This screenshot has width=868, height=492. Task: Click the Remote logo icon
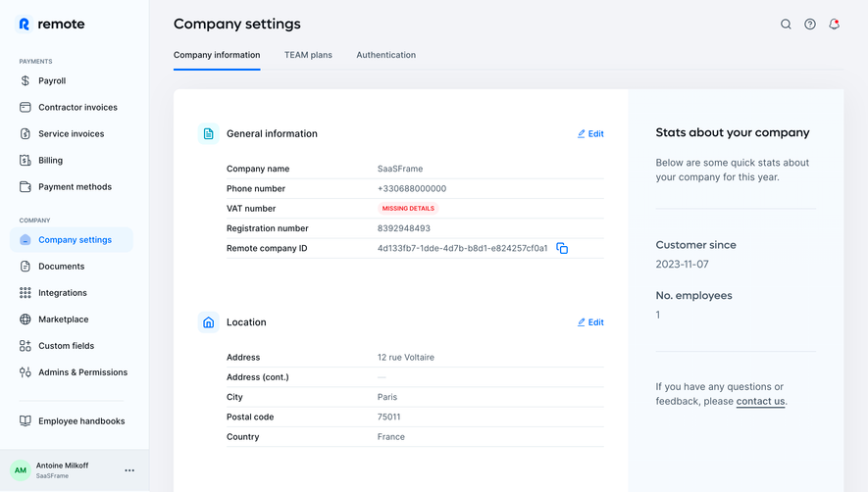(x=24, y=24)
